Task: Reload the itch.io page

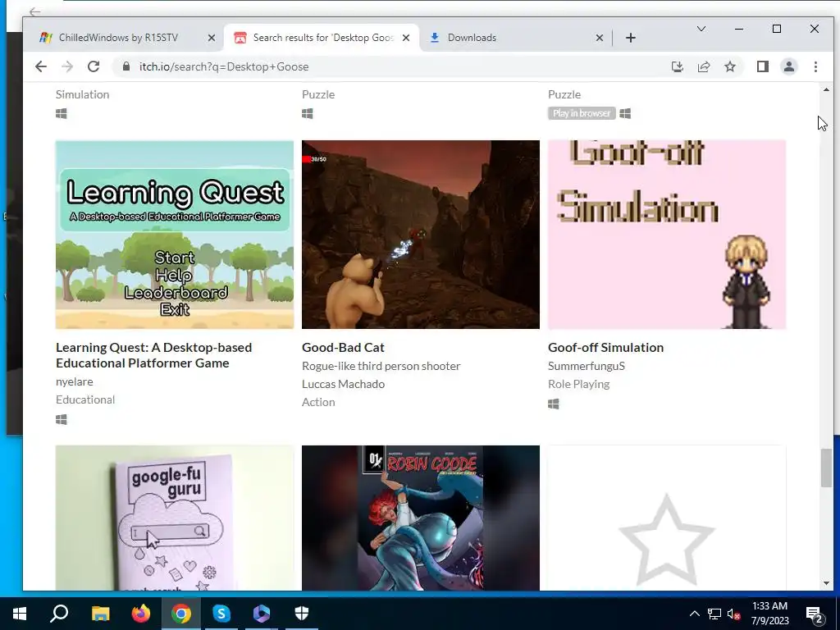Action: pos(94,66)
